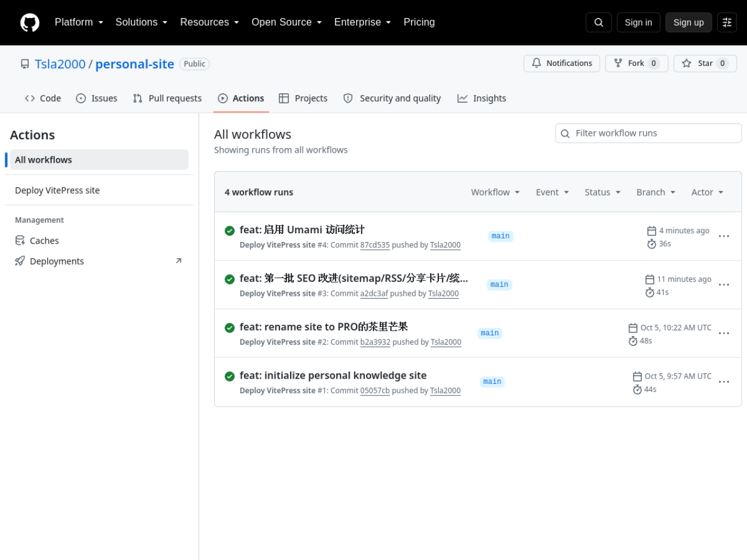
Task: Switch to the Pull requests tab
Action: tap(167, 98)
